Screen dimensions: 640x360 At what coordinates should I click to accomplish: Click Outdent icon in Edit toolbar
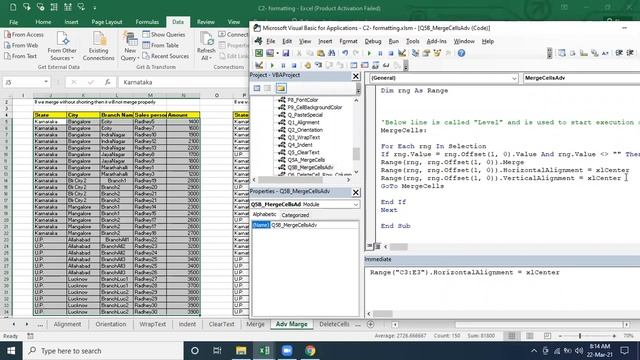click(x=630, y=53)
